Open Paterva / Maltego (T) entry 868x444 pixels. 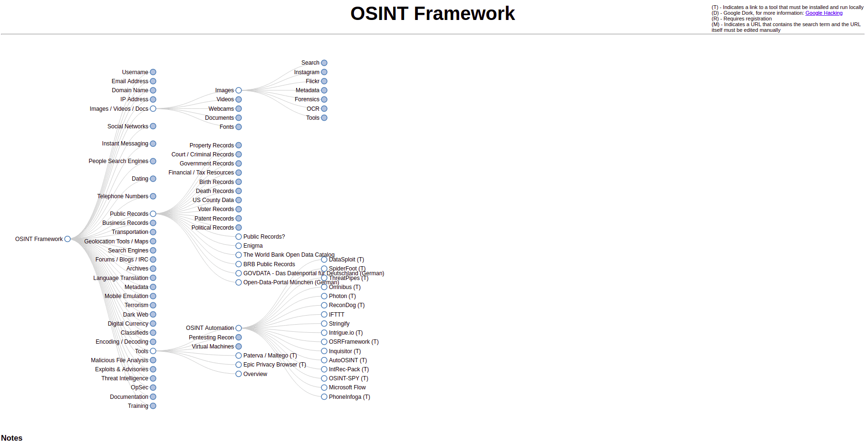[270, 356]
